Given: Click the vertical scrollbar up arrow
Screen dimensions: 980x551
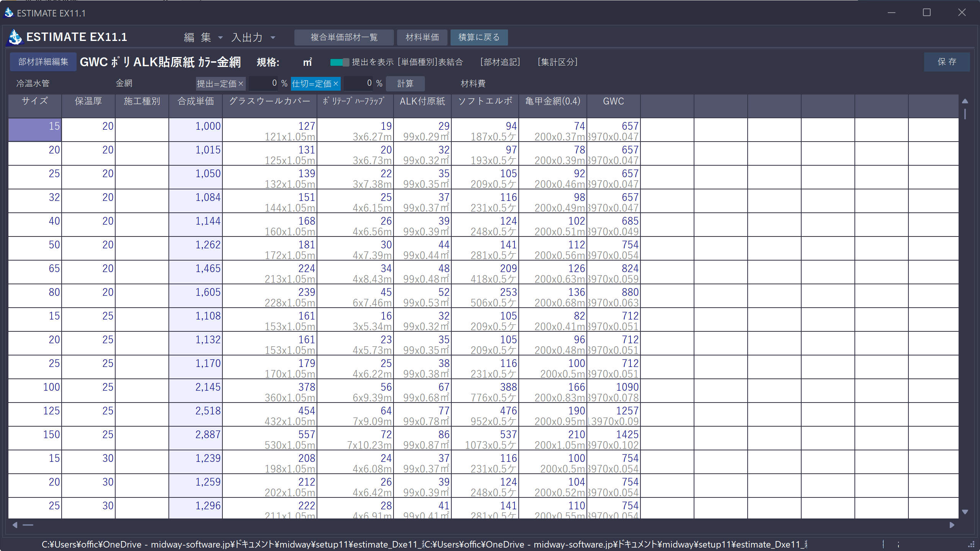Looking at the screenshot, I should (965, 101).
